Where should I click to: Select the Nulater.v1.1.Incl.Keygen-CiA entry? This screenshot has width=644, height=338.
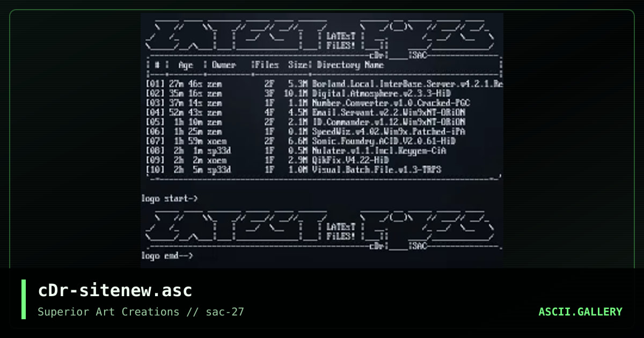pyautogui.click(x=378, y=150)
